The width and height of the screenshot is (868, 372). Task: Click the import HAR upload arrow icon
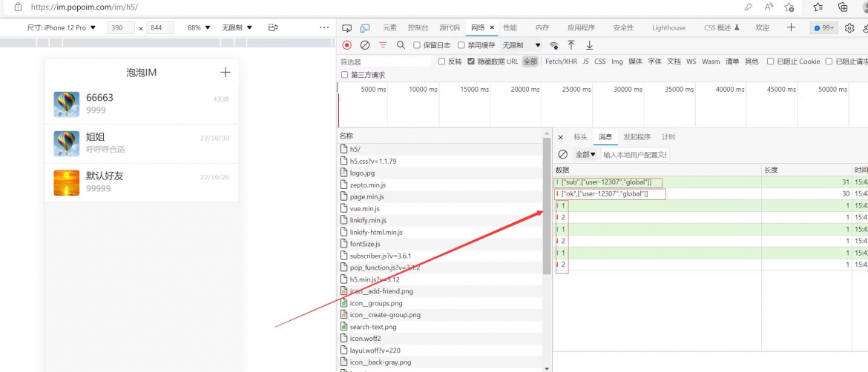tap(571, 45)
